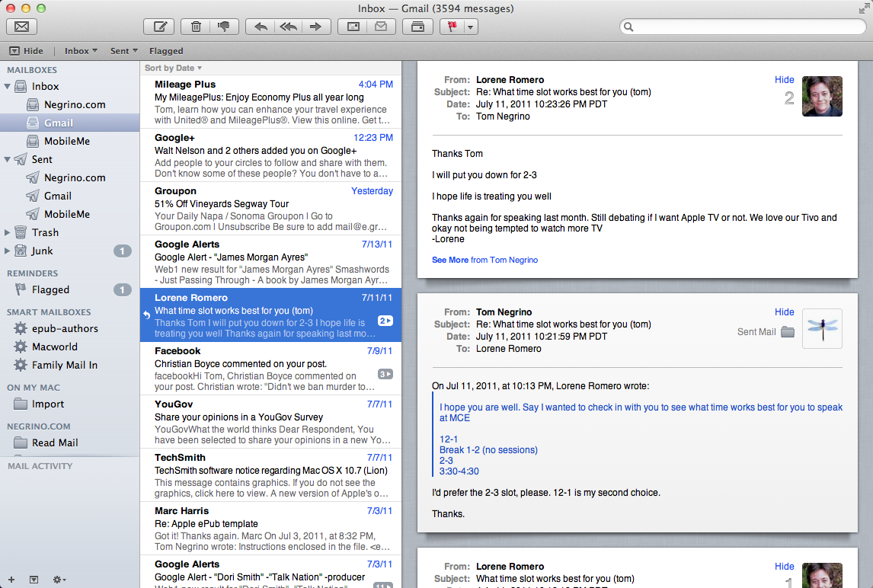Select Flagged in the favorites bar
The width and height of the screenshot is (873, 588).
pos(166,51)
